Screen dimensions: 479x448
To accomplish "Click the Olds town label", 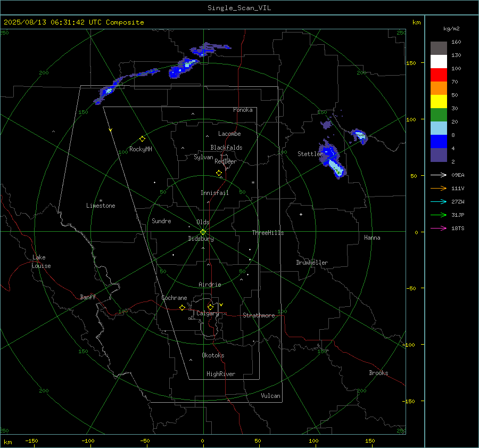I will pos(203,222).
